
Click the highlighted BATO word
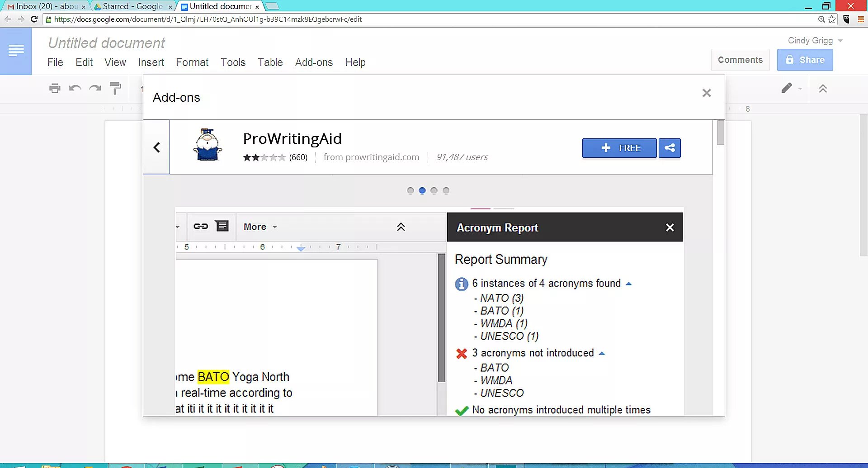[213, 377]
